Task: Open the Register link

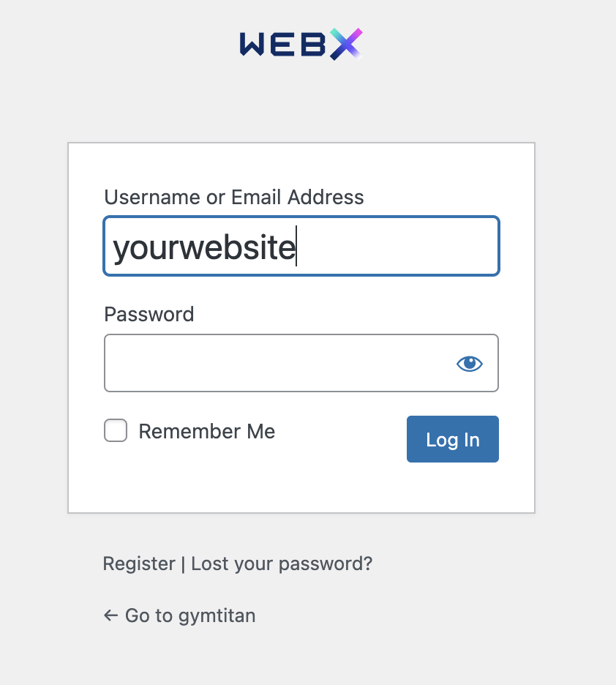Action: 139,564
